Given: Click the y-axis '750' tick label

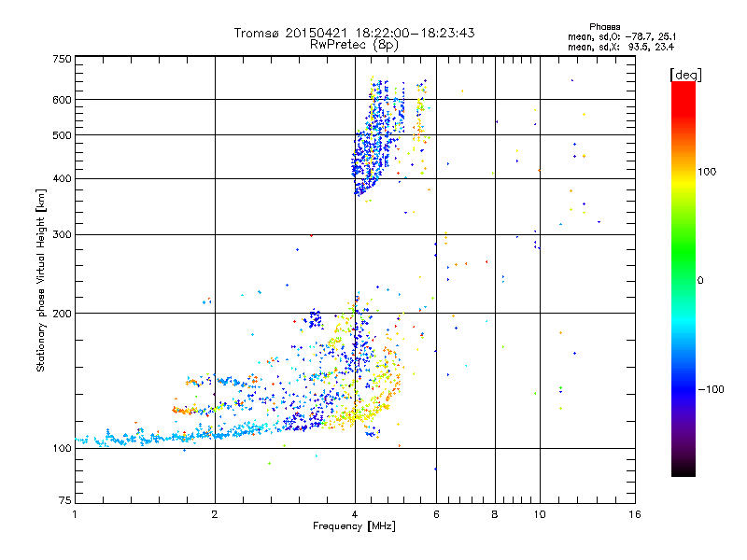Looking at the screenshot, I should 63,59.
